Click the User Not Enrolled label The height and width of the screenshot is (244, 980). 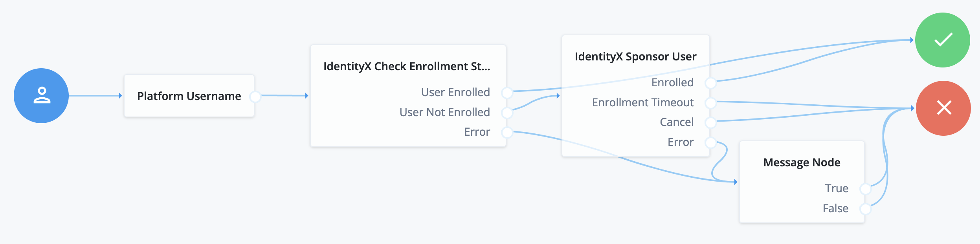[x=444, y=112]
